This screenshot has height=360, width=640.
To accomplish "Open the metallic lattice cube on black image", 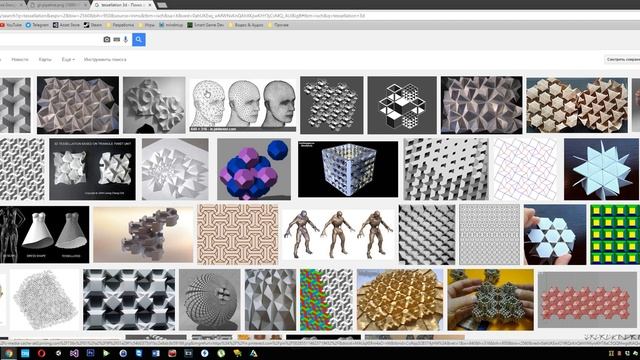I will pyautogui.click(x=348, y=169).
